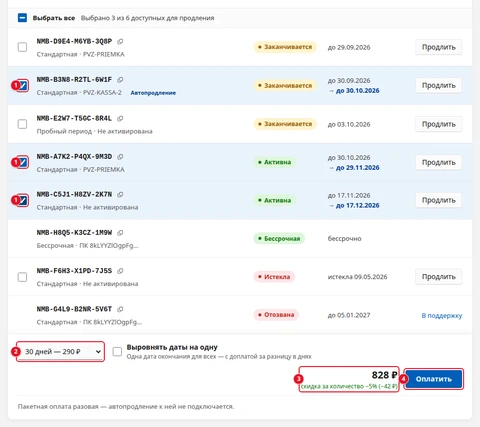This screenshot has height=427, width=480.
Task: Click 'Оплатить' to pay for selected licenses
Action: (x=434, y=379)
